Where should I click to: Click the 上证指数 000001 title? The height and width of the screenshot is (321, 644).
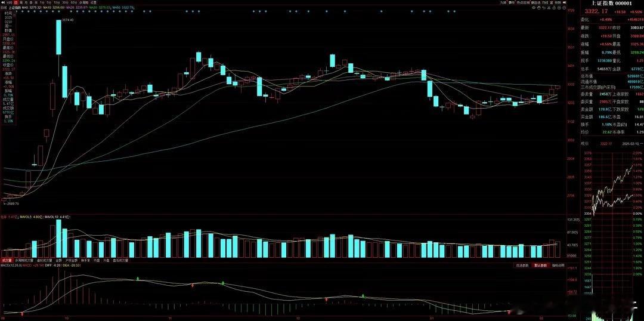coord(611,4)
